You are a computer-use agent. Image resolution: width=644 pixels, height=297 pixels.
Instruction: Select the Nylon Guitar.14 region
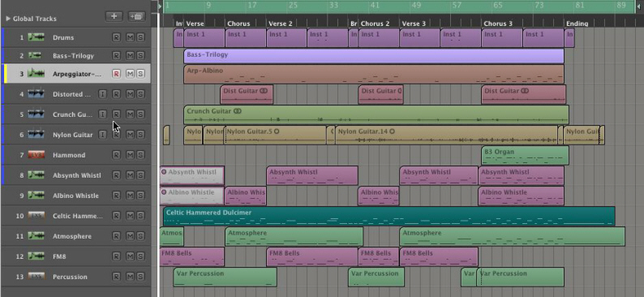point(446,135)
